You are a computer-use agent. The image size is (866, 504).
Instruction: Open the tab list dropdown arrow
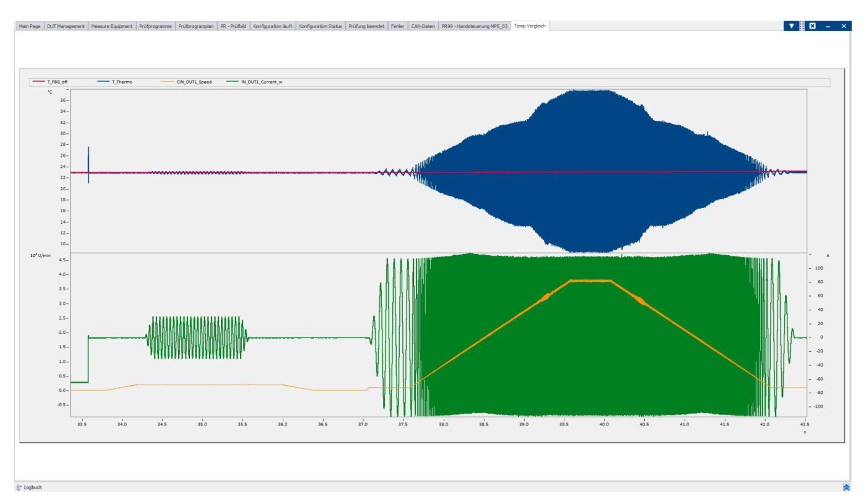coord(791,26)
